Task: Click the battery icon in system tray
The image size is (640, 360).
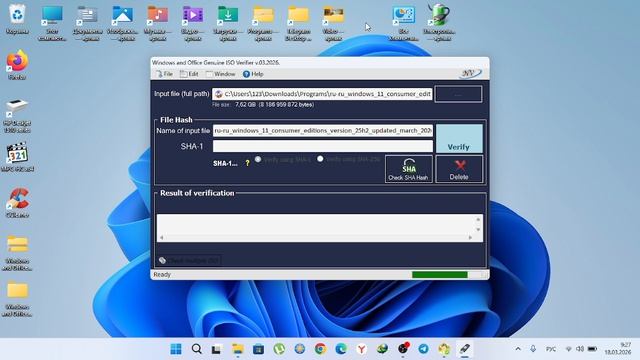Action: [x=592, y=349]
